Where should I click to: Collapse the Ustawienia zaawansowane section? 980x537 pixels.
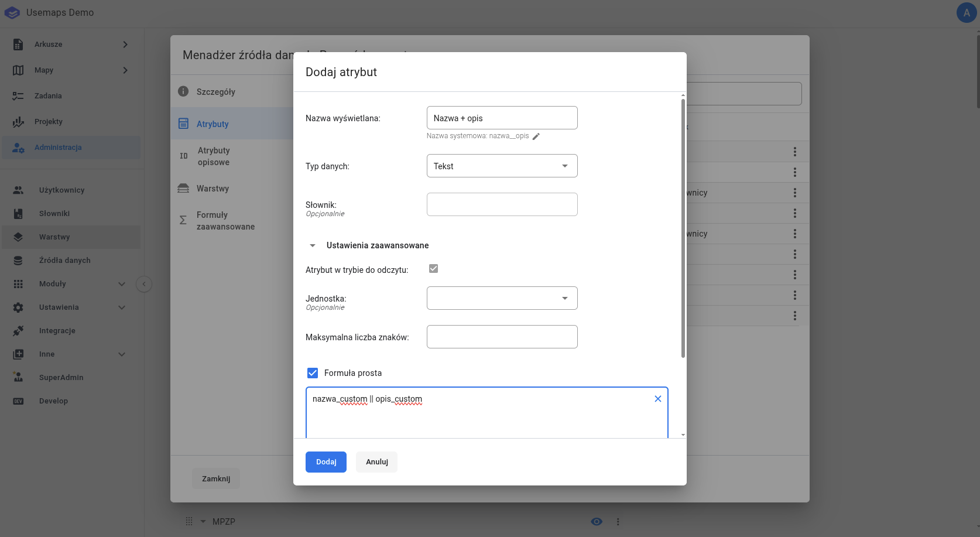pyautogui.click(x=313, y=245)
